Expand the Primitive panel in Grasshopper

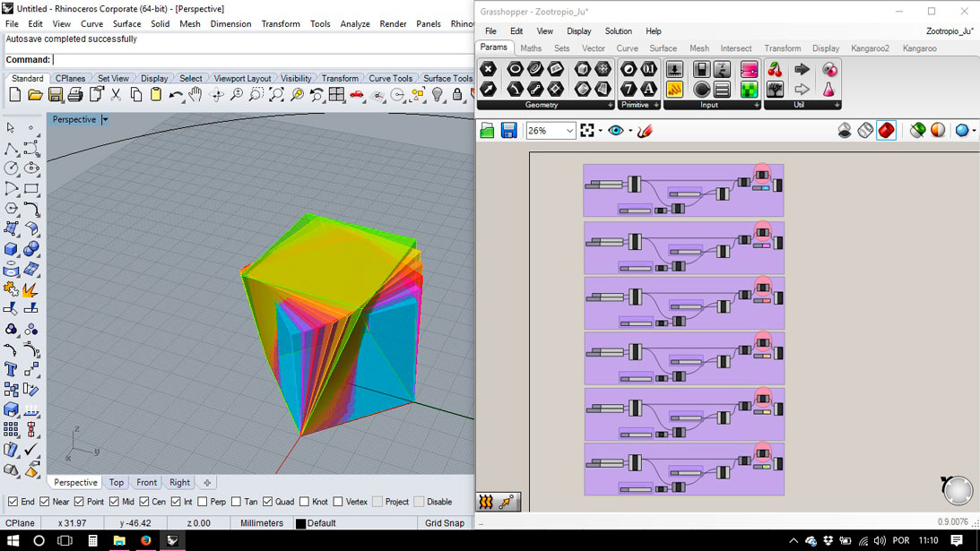[x=656, y=105]
